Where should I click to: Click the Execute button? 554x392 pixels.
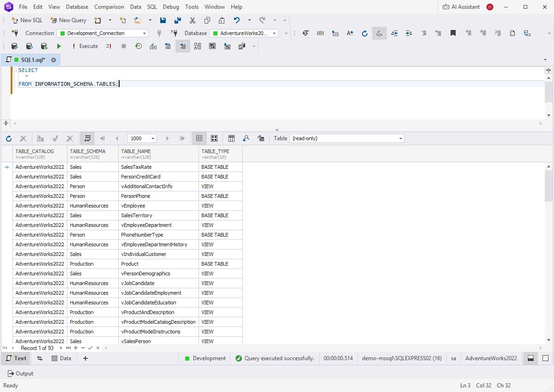(x=84, y=46)
